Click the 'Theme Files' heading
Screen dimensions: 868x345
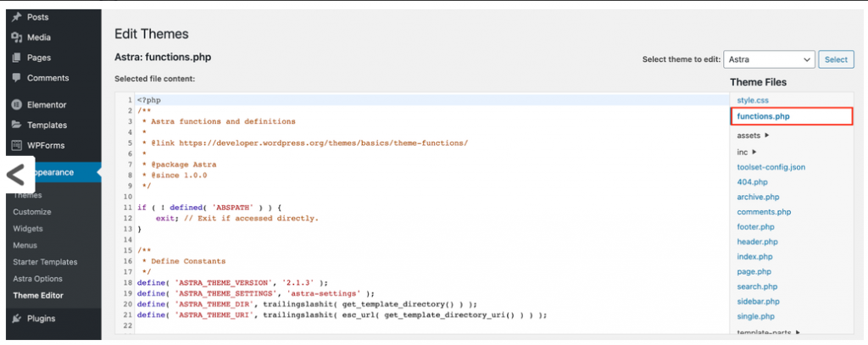pos(759,82)
